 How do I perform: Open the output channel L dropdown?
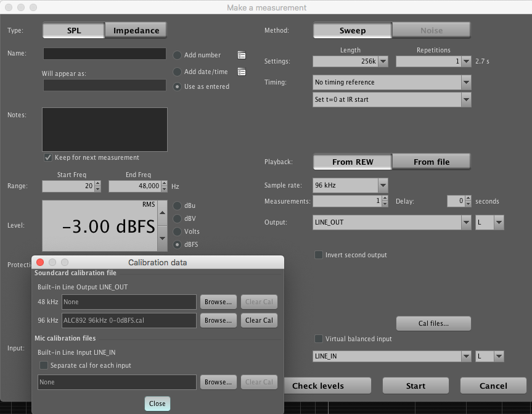pyautogui.click(x=499, y=223)
